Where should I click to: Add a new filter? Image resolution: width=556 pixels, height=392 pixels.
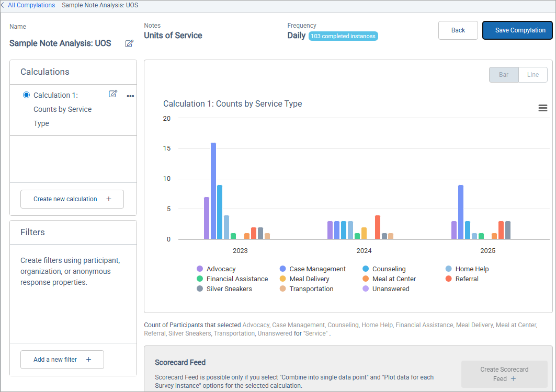pyautogui.click(x=62, y=360)
